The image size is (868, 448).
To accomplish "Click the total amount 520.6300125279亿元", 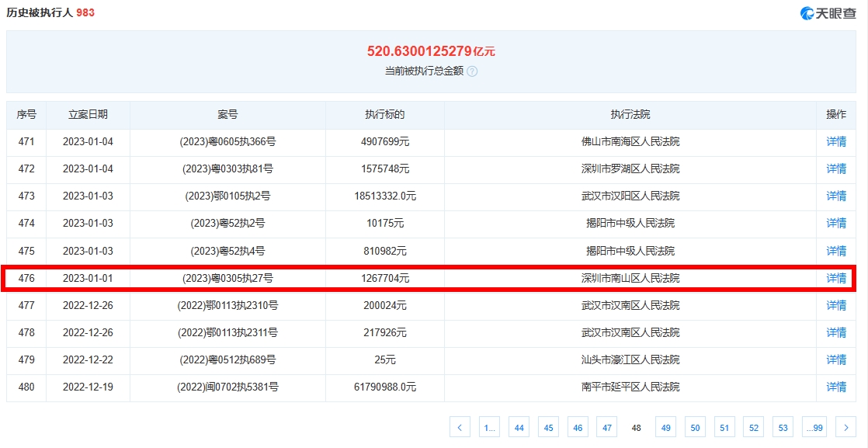I will point(433,50).
